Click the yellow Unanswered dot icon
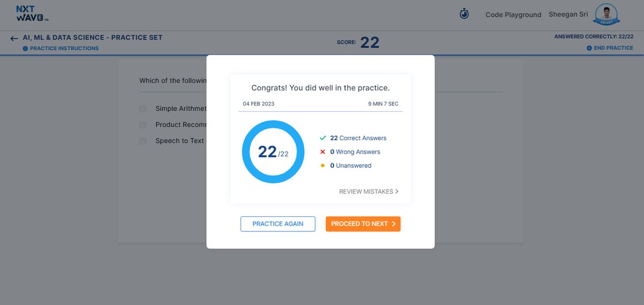Viewport: 644px width, 305px height. (323, 165)
